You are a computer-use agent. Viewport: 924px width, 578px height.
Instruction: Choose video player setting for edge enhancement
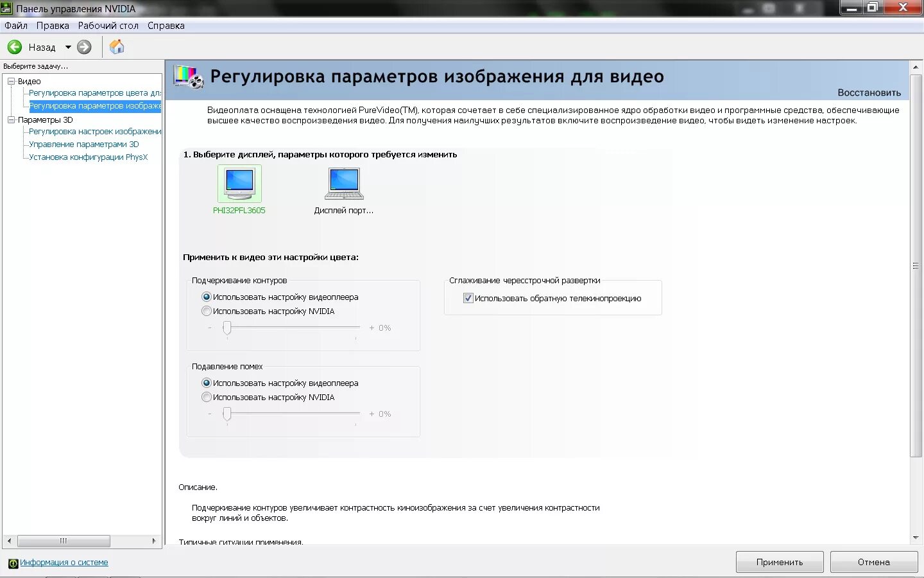[x=207, y=297]
